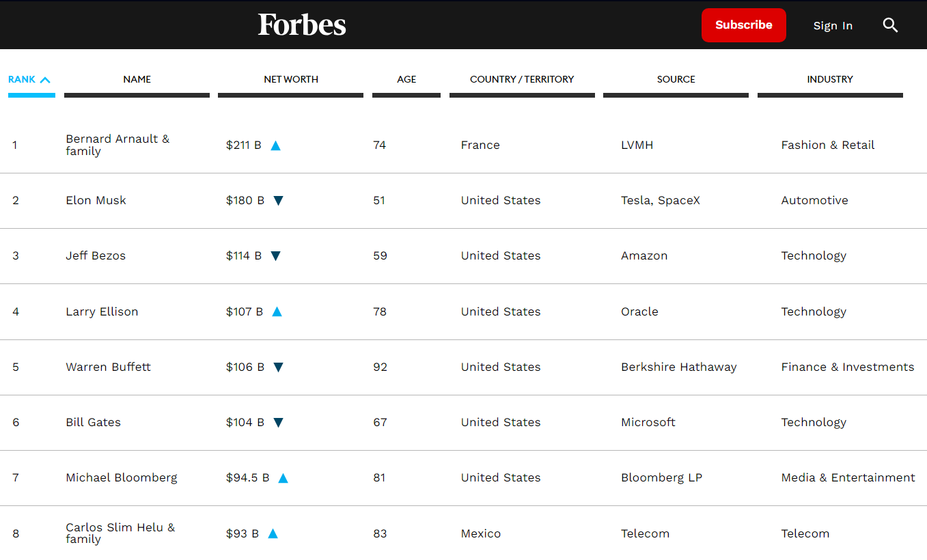Viewport: 927px width, 560px height.
Task: Click the up arrow beside $211 B
Action: 276,145
